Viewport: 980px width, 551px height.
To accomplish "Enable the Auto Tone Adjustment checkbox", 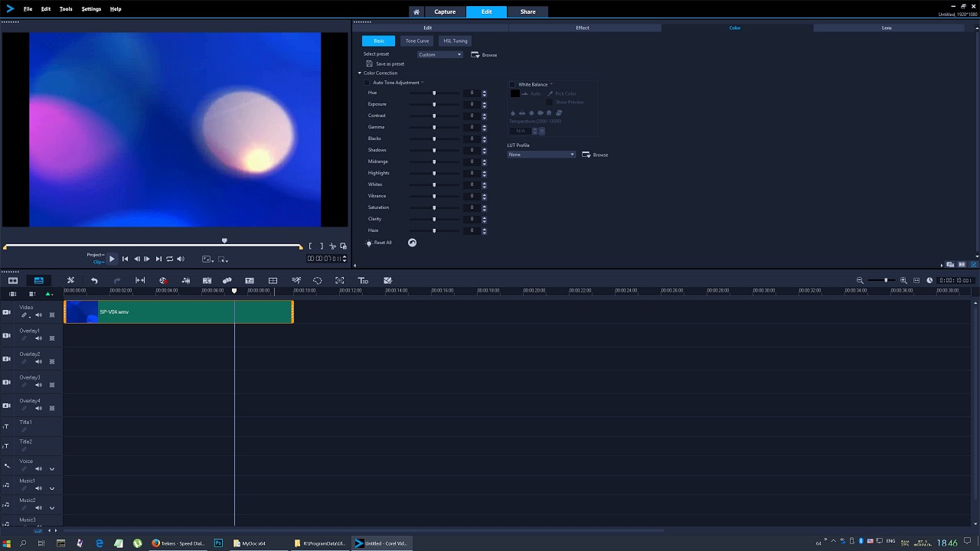I will (x=367, y=83).
